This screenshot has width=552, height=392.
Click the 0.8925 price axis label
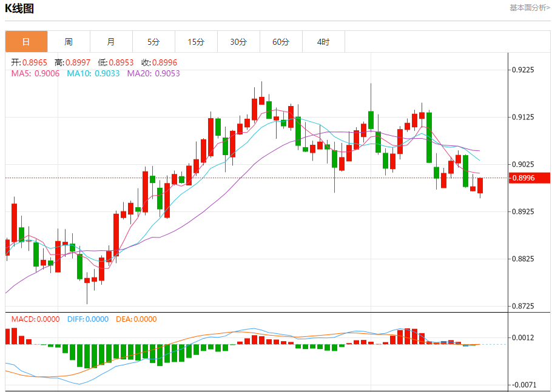(523, 211)
